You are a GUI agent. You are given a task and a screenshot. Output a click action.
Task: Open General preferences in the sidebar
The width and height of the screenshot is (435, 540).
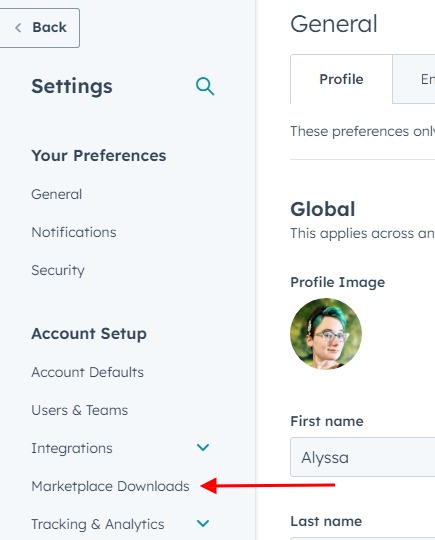tap(57, 194)
